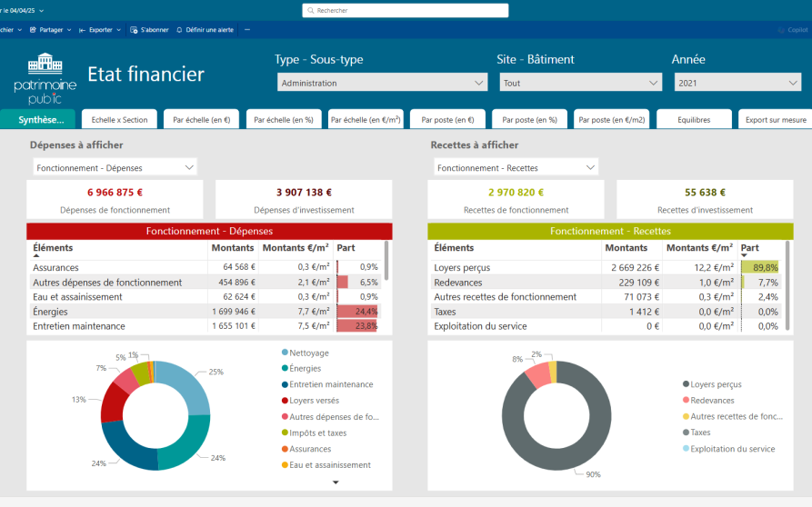The image size is (812, 507).
Task: Click the Taxes row in recettes table
Action: pyautogui.click(x=606, y=312)
